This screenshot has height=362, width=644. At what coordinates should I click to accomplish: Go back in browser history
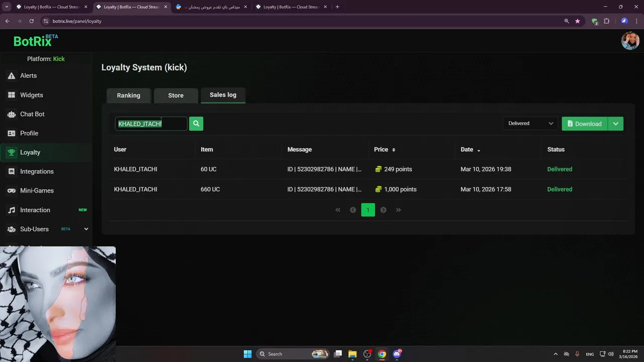coord(7,21)
